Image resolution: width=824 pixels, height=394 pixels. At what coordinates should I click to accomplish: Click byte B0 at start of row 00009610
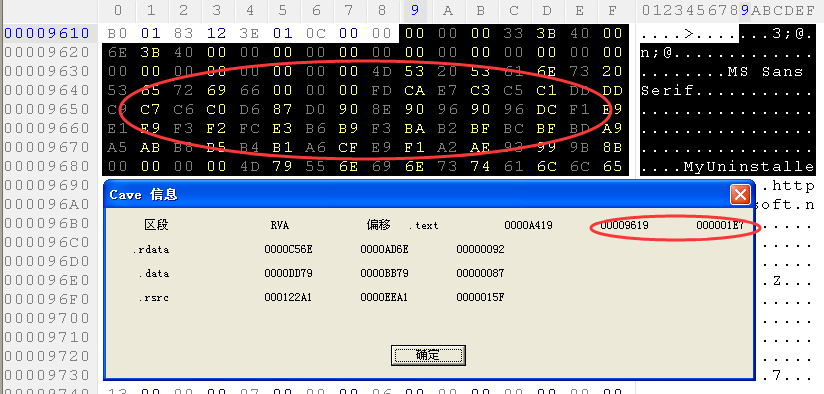118,34
